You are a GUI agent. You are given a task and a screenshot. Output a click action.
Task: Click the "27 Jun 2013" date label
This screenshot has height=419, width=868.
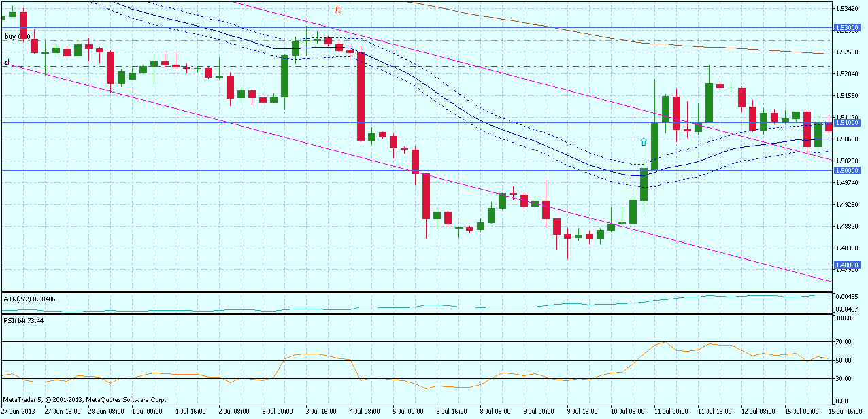[x=20, y=412]
